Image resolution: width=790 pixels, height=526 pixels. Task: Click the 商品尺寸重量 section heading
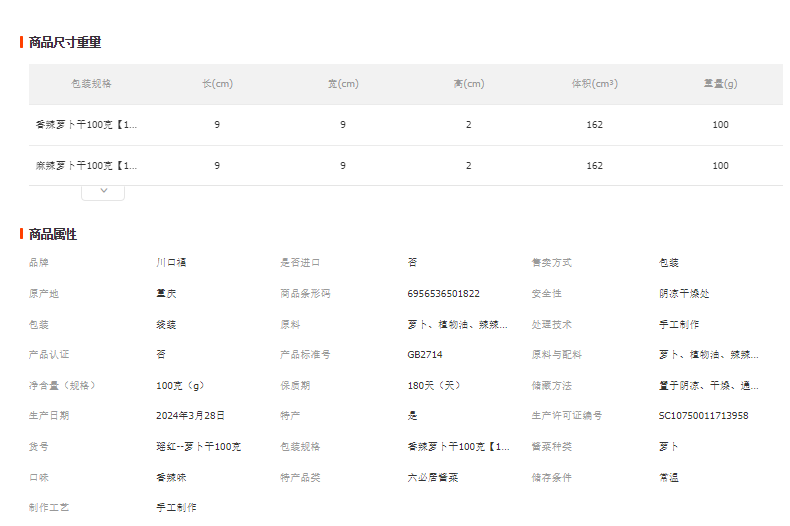[x=65, y=42]
